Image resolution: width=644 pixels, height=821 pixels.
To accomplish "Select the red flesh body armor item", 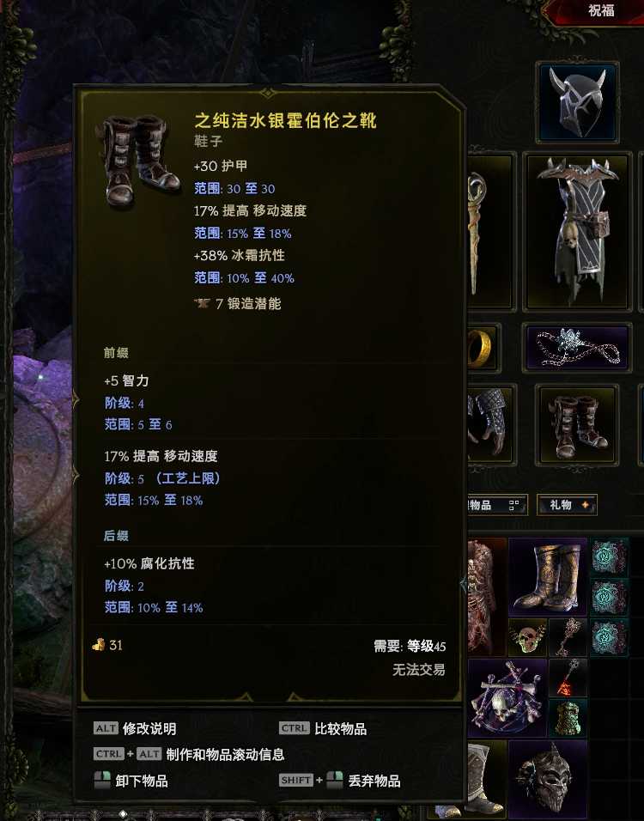I will (x=488, y=597).
